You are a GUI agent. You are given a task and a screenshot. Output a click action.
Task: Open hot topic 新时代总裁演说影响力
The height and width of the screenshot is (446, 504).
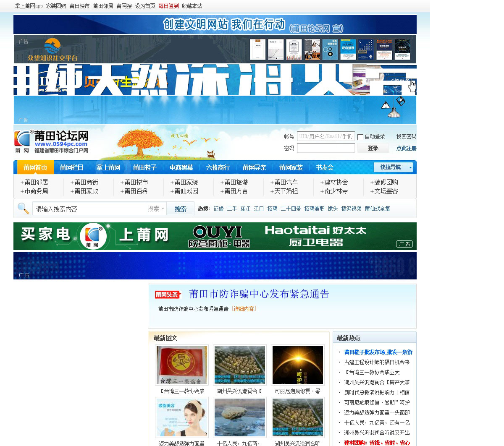tap(377, 392)
